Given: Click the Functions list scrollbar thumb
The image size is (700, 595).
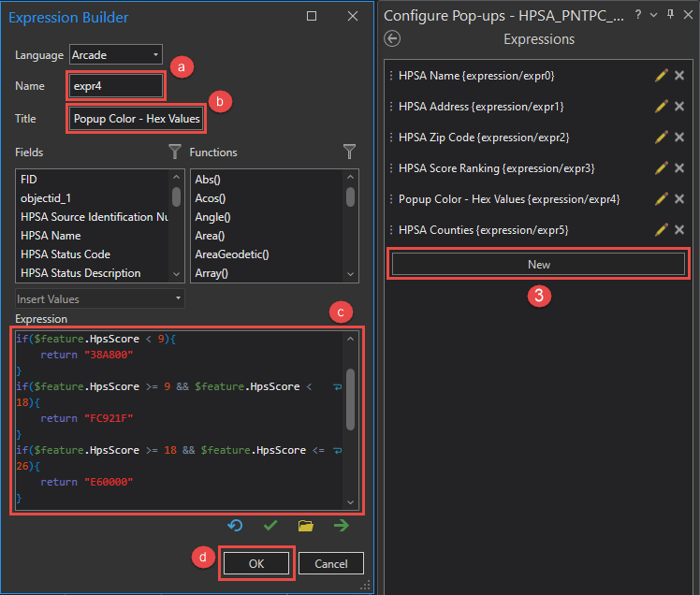Looking at the screenshot, I should click(x=350, y=196).
